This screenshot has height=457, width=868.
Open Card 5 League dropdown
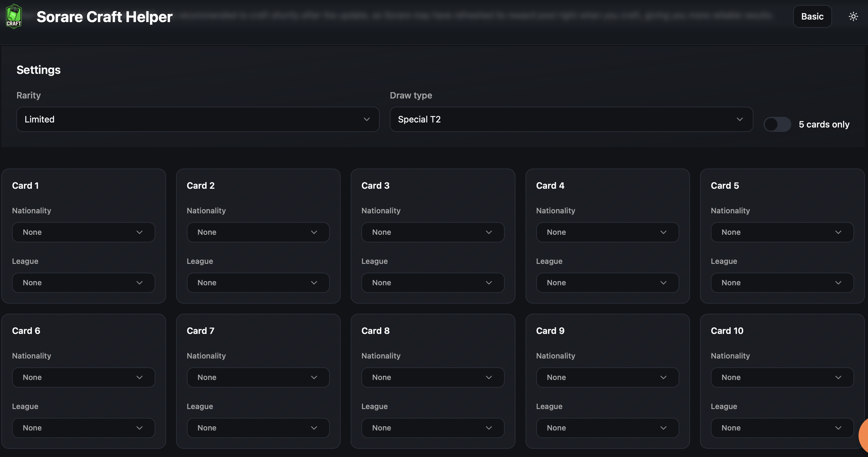[782, 283]
